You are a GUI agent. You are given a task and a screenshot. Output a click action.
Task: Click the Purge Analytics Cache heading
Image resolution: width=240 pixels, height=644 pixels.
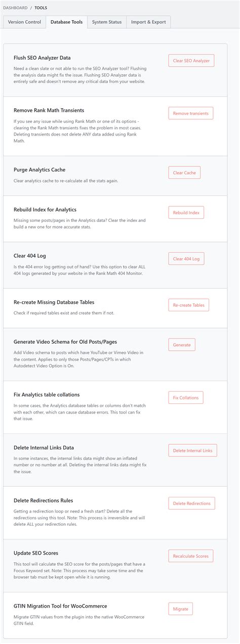click(x=39, y=170)
